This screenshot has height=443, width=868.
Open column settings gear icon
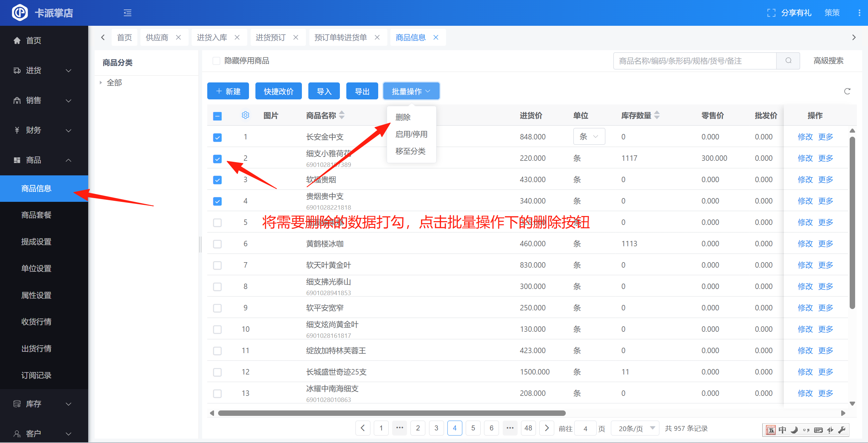coord(245,115)
